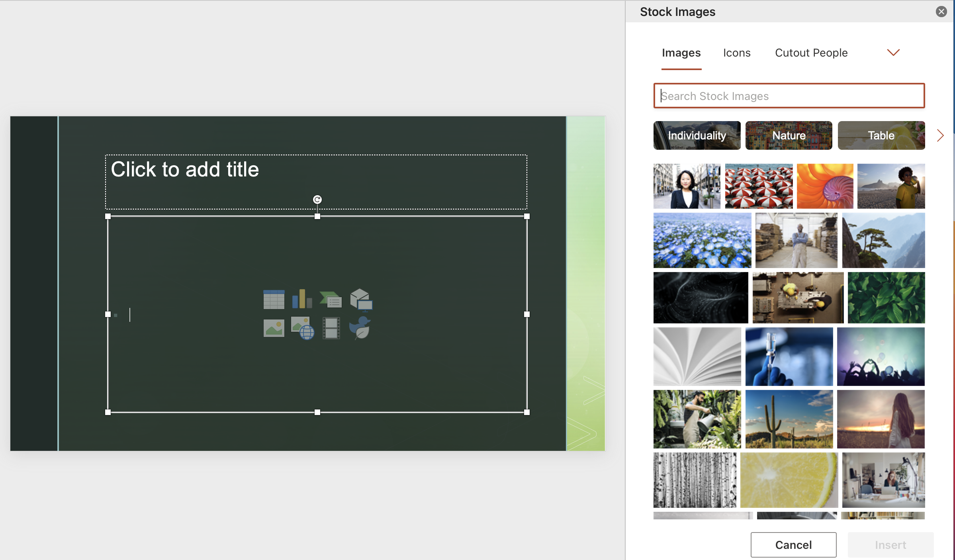The width and height of the screenshot is (955, 560).
Task: Click the Insert Video placeholder icon
Action: coord(331,328)
